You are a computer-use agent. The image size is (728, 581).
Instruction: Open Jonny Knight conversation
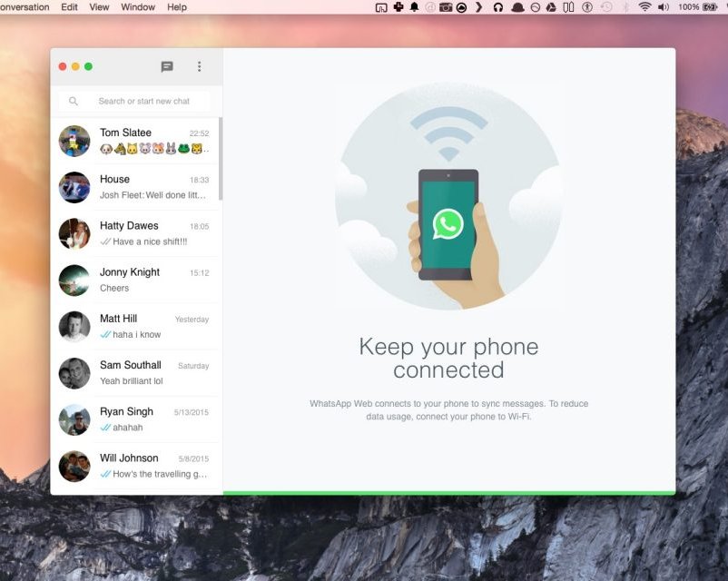click(x=134, y=280)
